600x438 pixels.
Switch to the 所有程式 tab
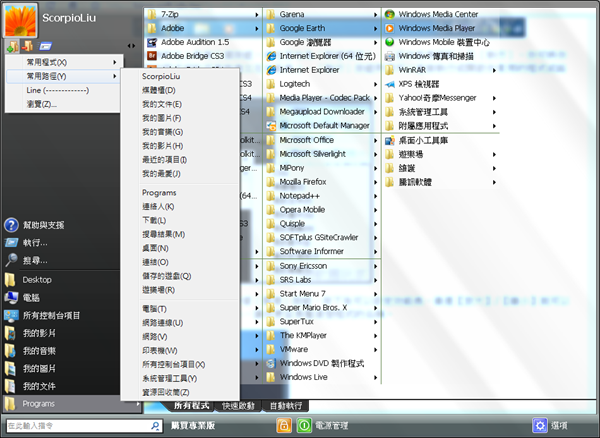(x=191, y=406)
